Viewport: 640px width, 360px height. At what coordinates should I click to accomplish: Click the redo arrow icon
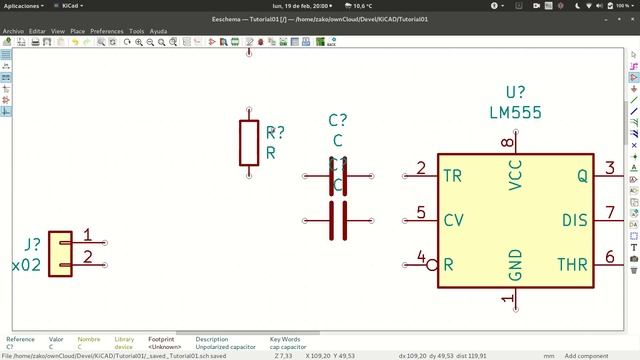pos(87,42)
